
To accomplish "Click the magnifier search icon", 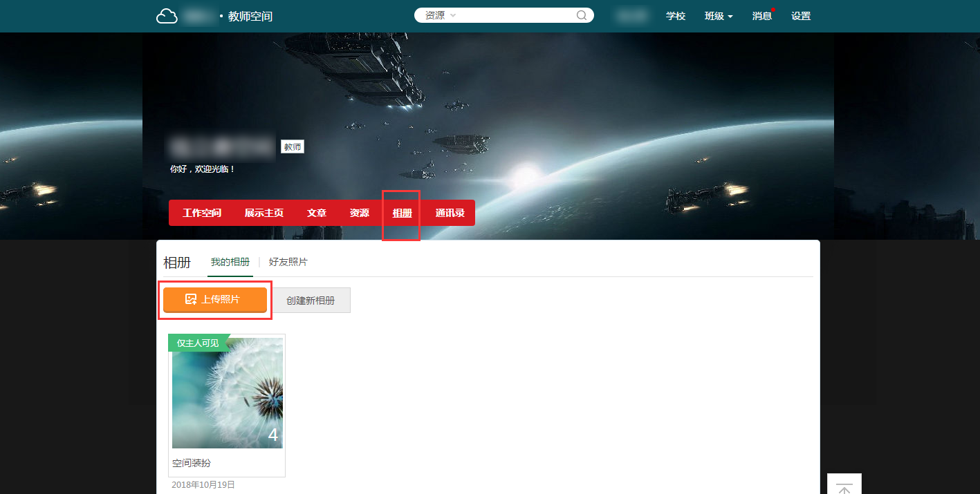I will [582, 15].
